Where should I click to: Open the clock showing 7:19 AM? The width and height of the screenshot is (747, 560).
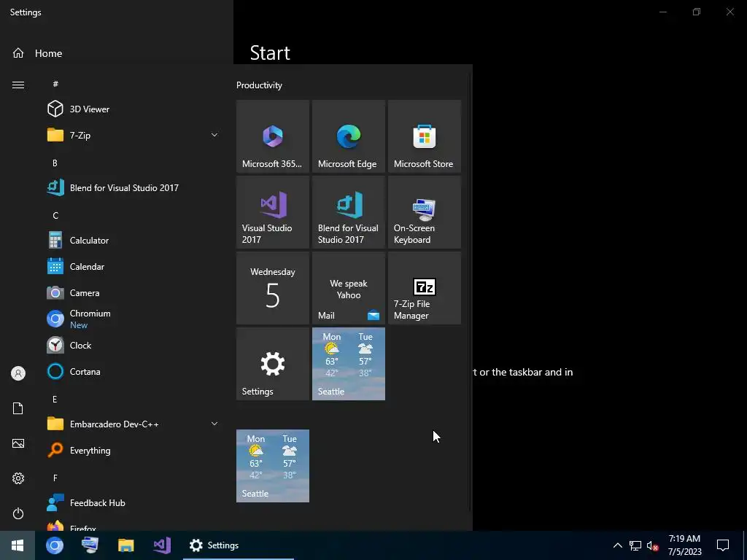click(684, 545)
